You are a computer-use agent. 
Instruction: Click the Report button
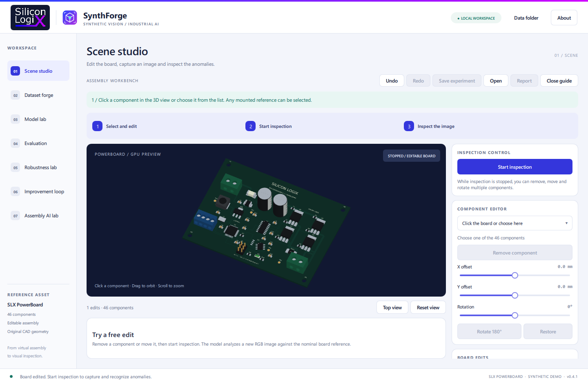[x=524, y=80]
